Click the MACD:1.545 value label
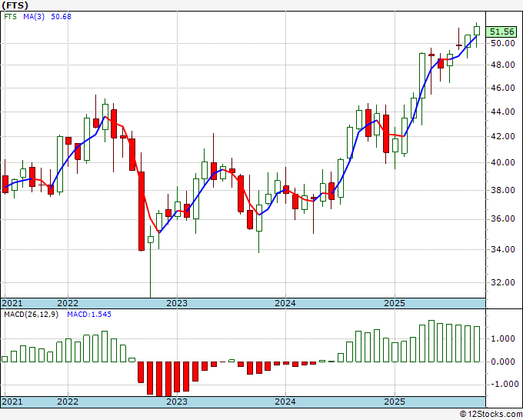This screenshot has height=420, width=523. coord(89,315)
